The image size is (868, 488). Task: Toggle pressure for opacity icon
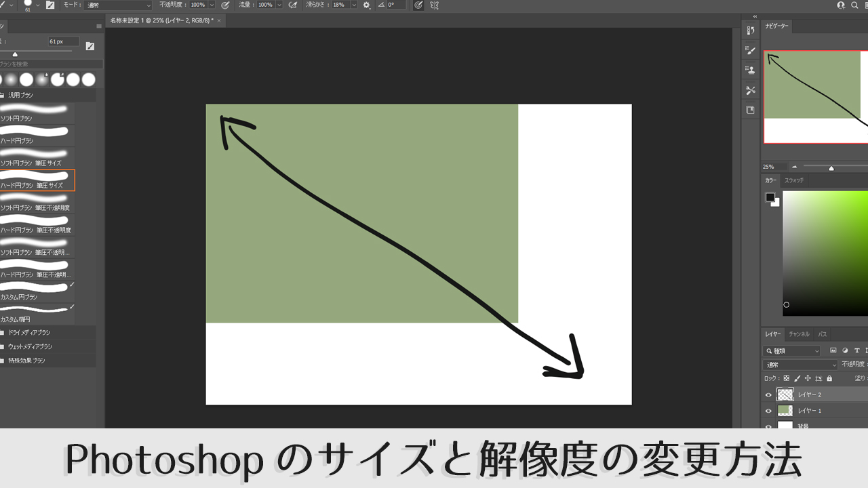pos(225,5)
